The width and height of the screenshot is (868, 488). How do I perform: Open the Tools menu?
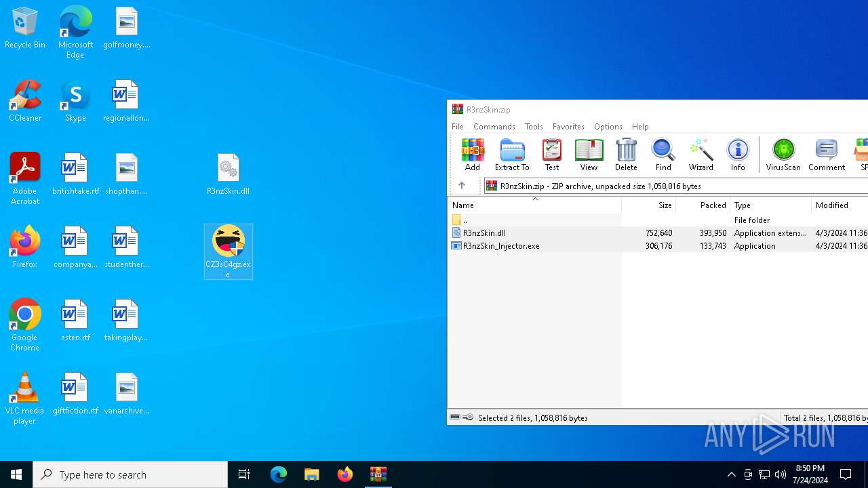534,127
